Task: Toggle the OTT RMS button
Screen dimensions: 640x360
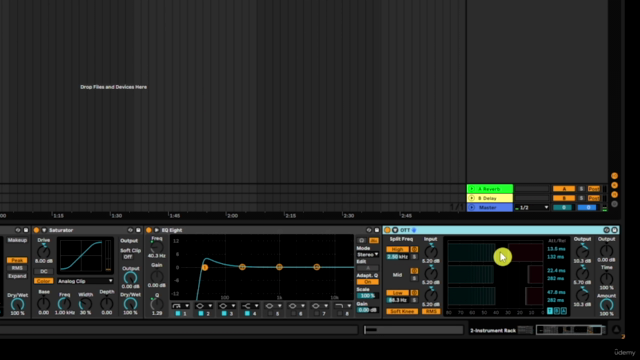Action: coord(431,311)
